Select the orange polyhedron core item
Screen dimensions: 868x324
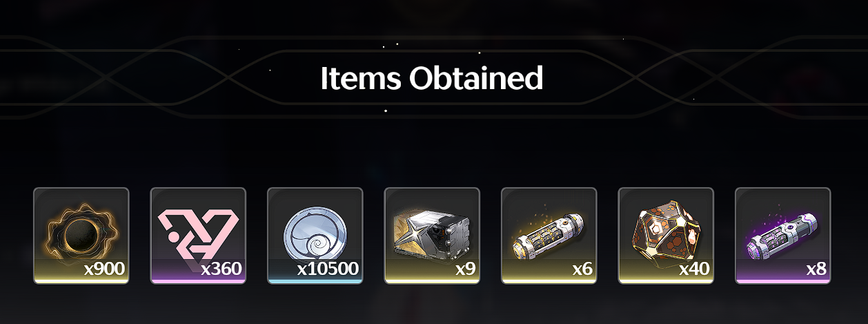pyautogui.click(x=666, y=236)
